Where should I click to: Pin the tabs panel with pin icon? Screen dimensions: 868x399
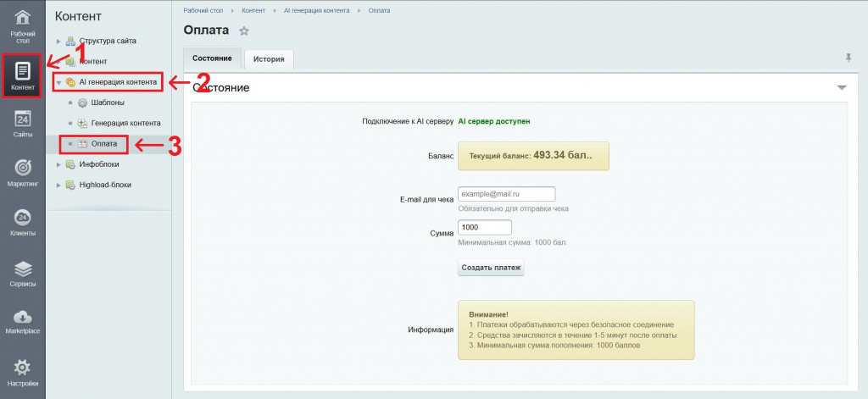coord(849,58)
